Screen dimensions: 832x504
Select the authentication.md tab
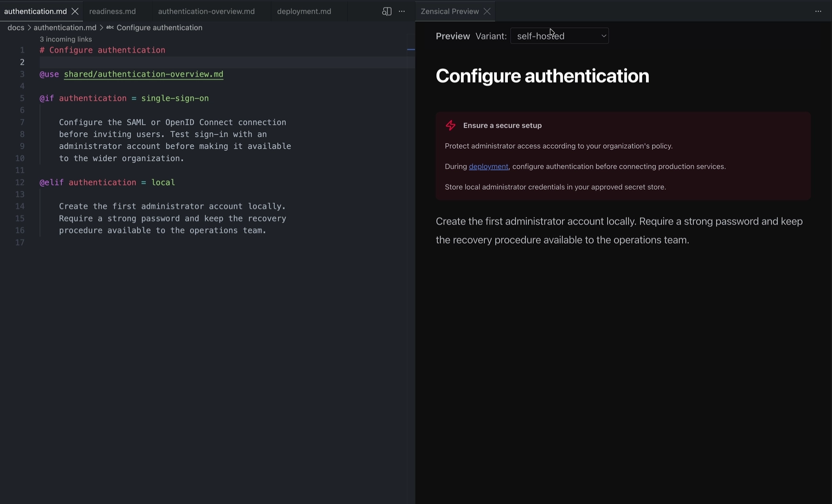point(35,11)
